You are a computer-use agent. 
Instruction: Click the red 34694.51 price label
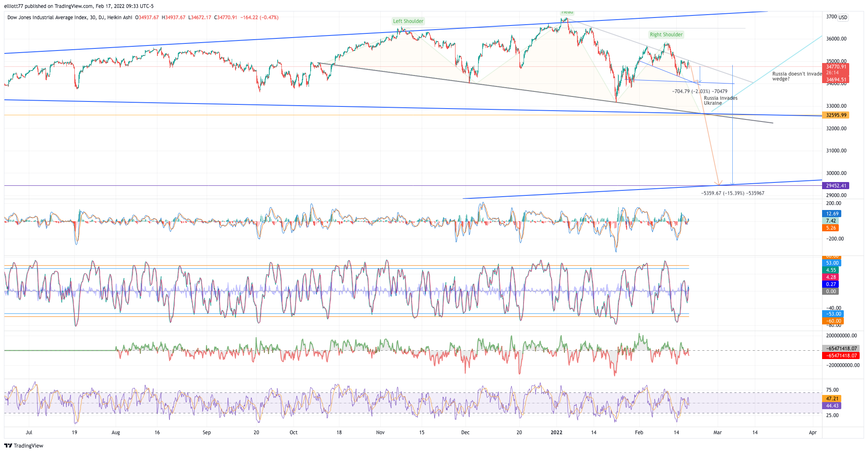pos(836,80)
